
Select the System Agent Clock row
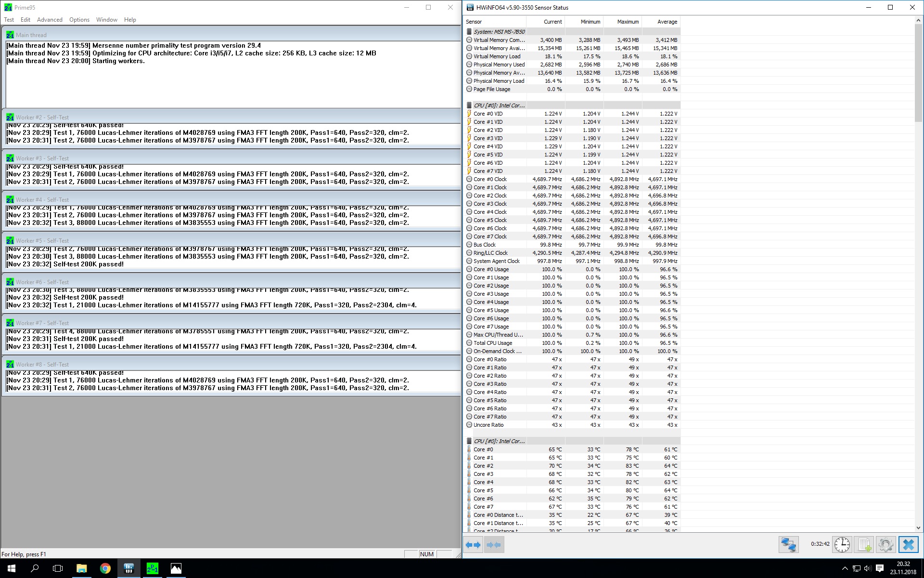coord(572,261)
